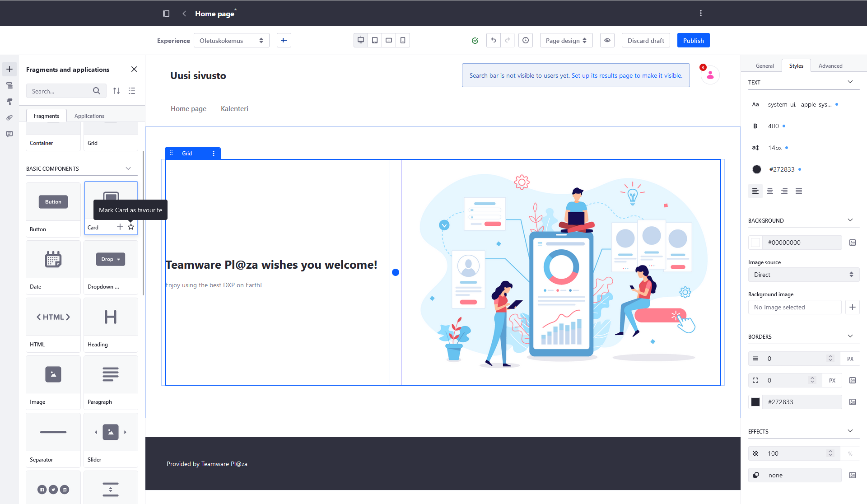This screenshot has width=867, height=504.
Task: Open Fragments and applications plus panel
Action: [x=9, y=69]
